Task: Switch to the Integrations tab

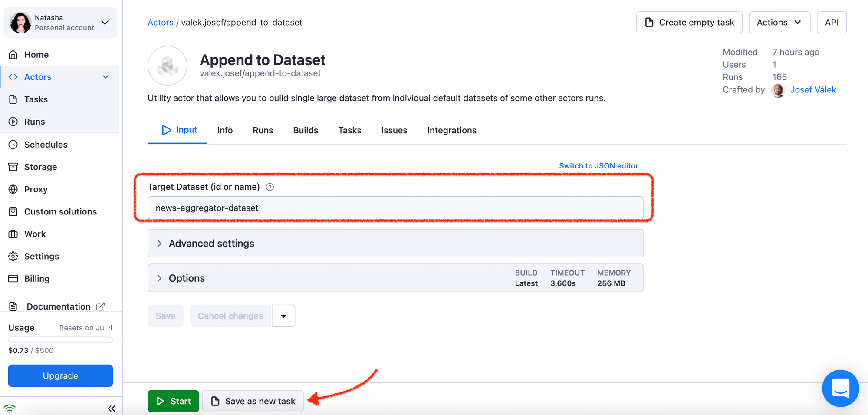Action: click(x=451, y=130)
